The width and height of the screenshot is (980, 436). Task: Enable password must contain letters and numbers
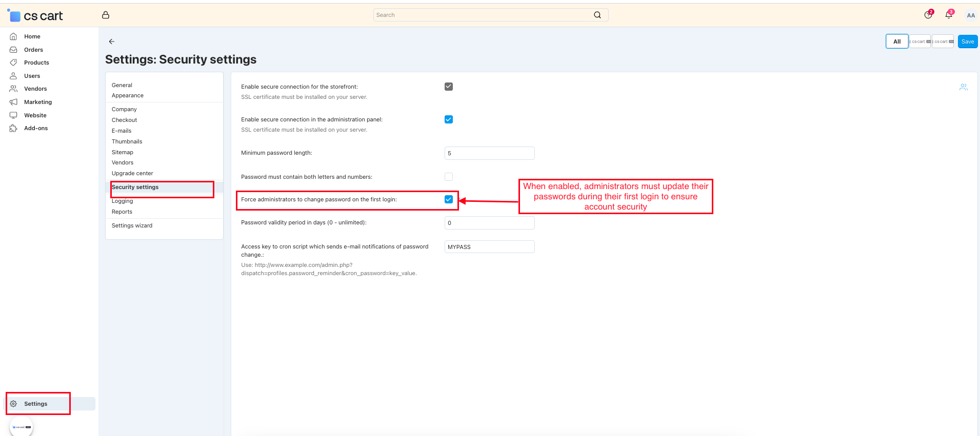coord(449,177)
